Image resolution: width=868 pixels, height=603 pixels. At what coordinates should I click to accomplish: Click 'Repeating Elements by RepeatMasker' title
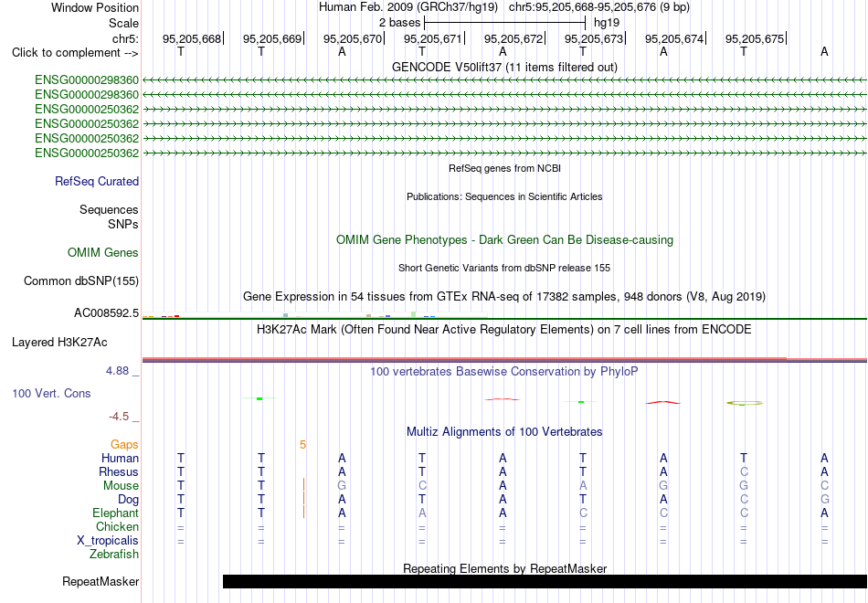pos(504,568)
